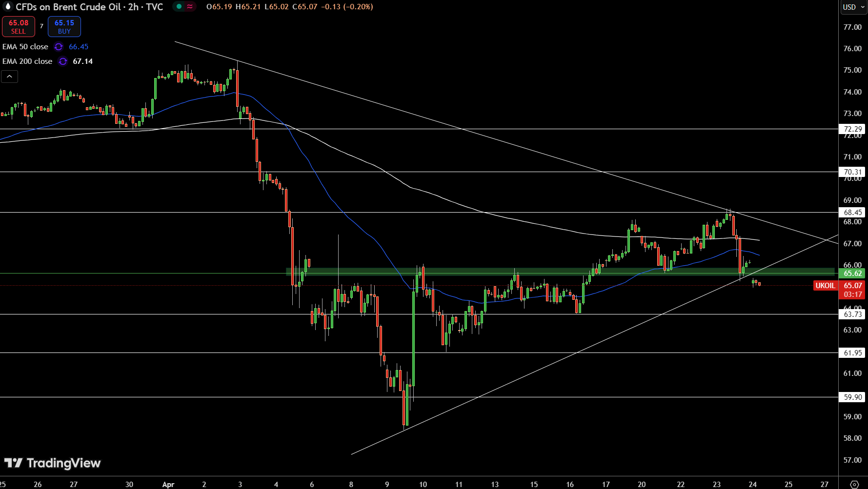Image resolution: width=868 pixels, height=489 pixels.
Task: Click the spread value 7 between Sell and Buy
Action: (41, 26)
